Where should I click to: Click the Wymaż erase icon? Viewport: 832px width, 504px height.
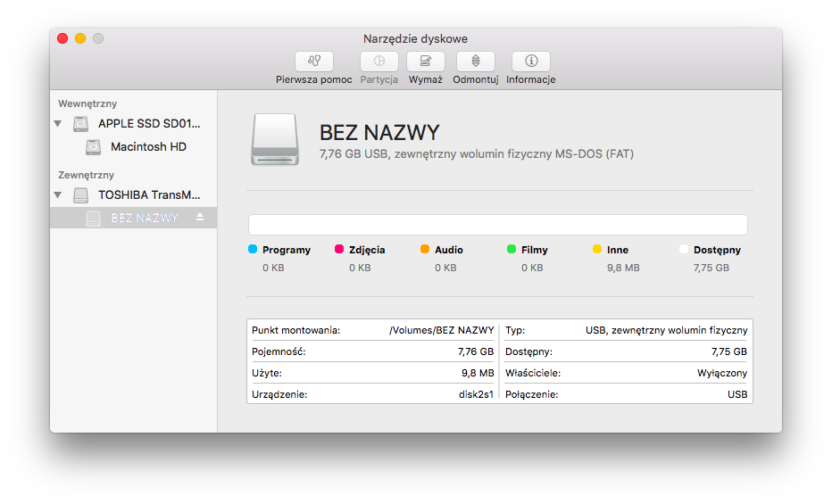tap(426, 62)
